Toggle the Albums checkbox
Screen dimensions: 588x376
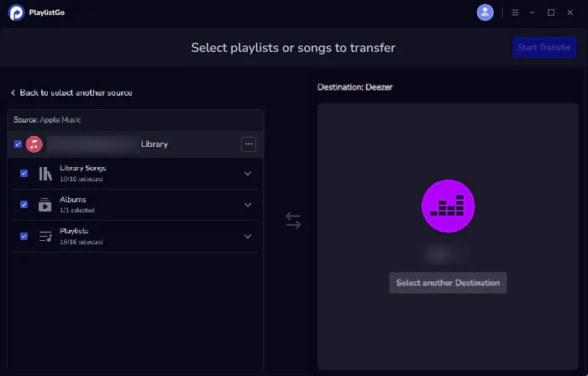(x=24, y=205)
